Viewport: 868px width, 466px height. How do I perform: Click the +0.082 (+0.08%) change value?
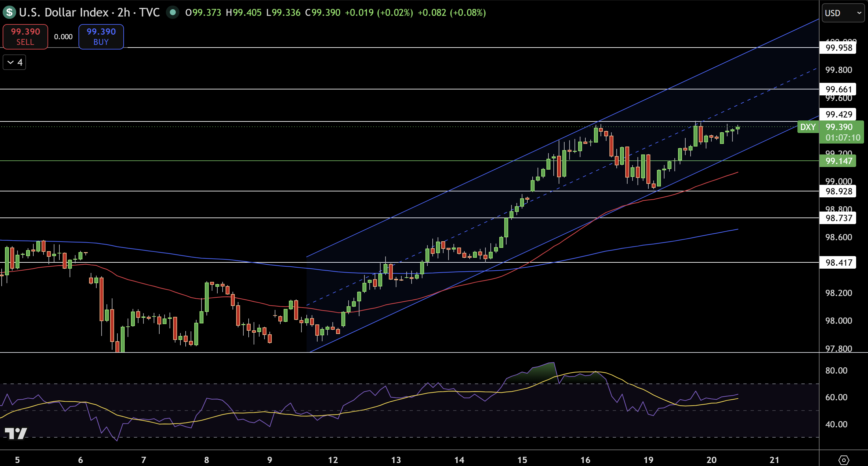pyautogui.click(x=451, y=13)
